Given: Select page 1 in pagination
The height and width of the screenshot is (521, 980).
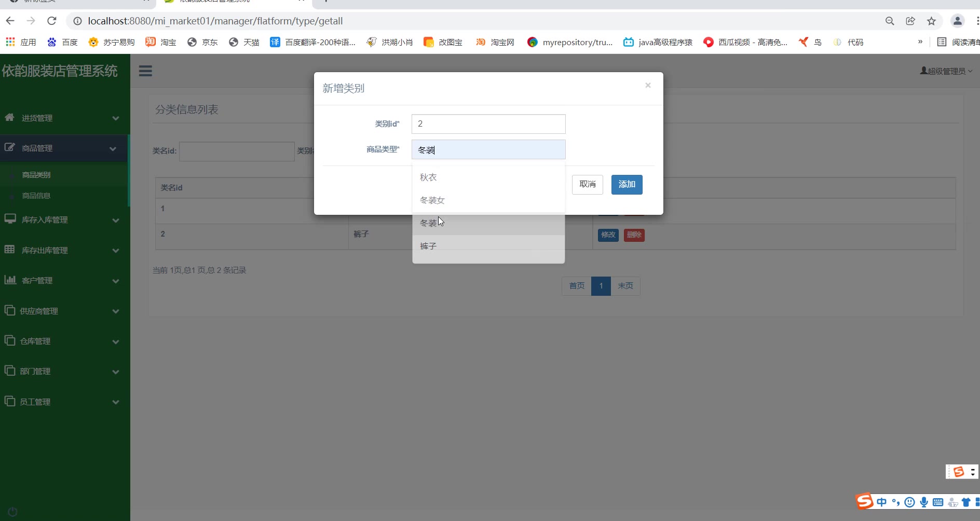Looking at the screenshot, I should pos(601,286).
